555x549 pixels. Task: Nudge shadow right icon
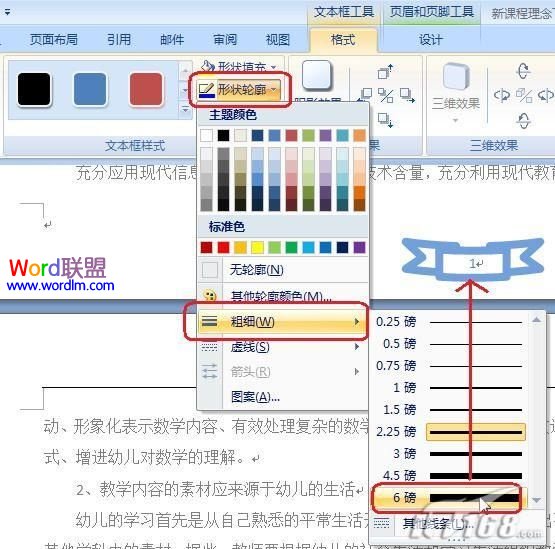pos(407,95)
